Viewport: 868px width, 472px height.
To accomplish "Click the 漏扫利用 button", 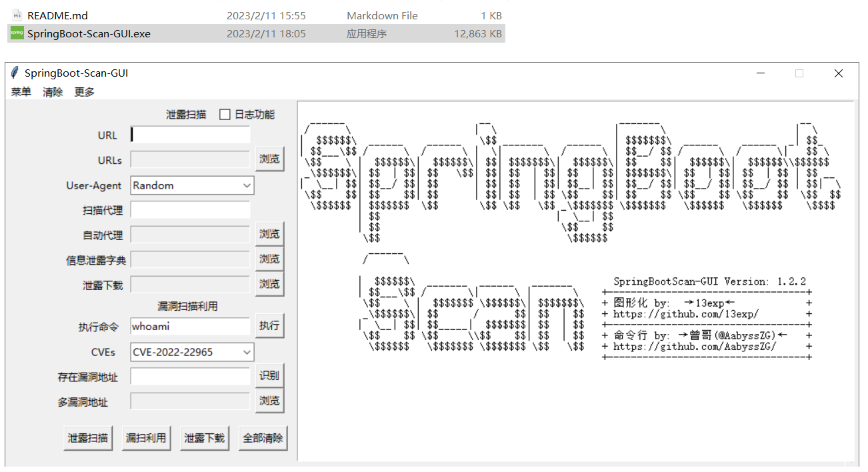I will tap(146, 438).
